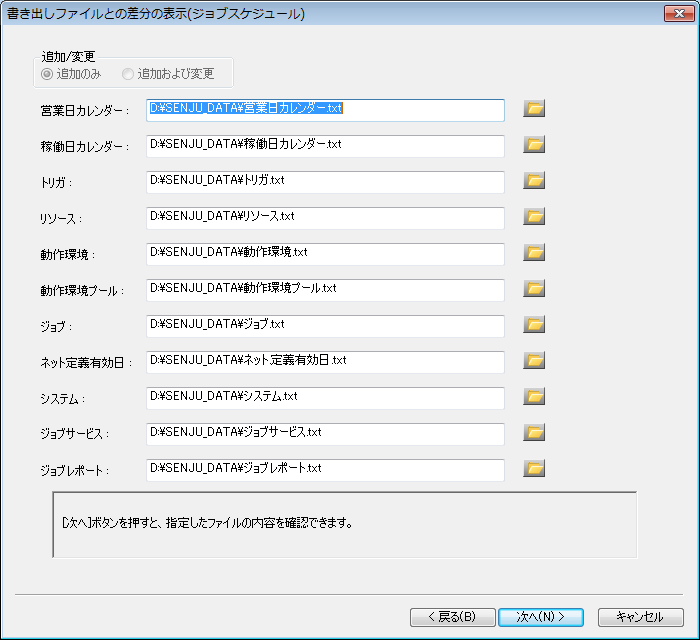
Task: Click the 稼働日カレンダー path input field
Action: 325,146
